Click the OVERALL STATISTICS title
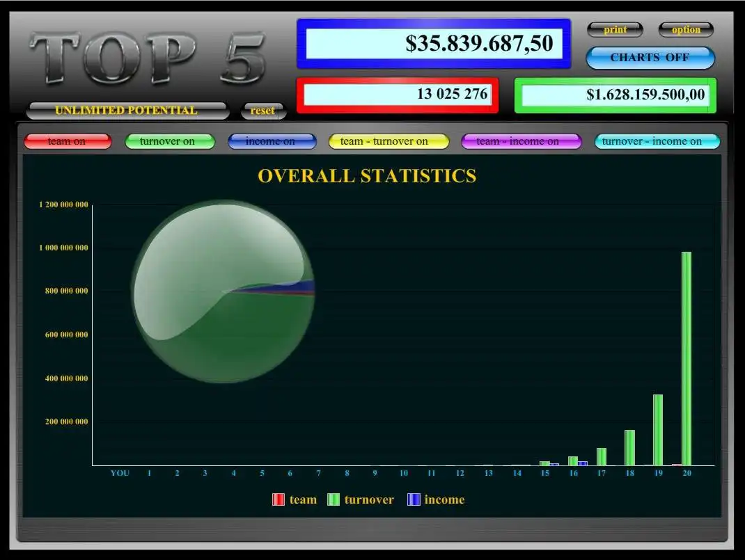The width and height of the screenshot is (745, 560). pos(367,175)
